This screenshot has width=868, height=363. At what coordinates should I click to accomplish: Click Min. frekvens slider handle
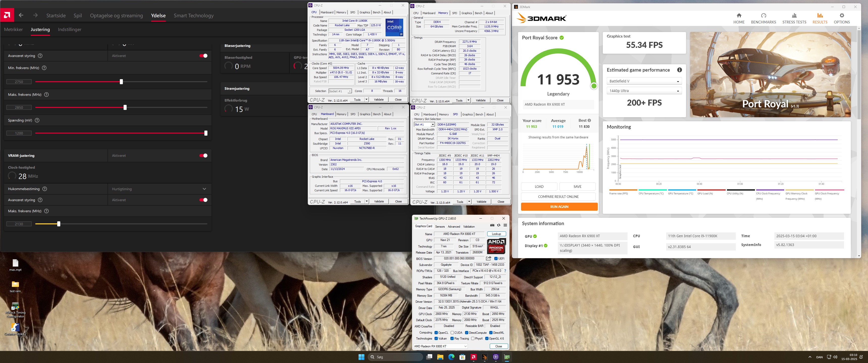click(x=121, y=81)
